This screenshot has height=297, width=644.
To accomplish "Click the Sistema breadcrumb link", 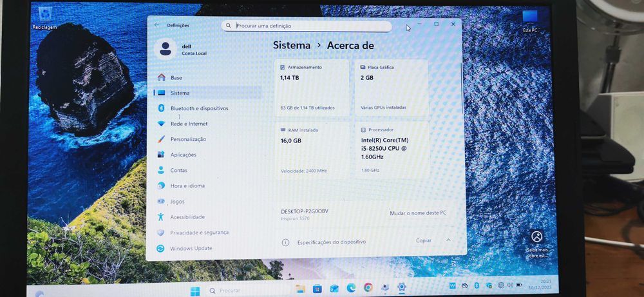I will click(x=292, y=45).
